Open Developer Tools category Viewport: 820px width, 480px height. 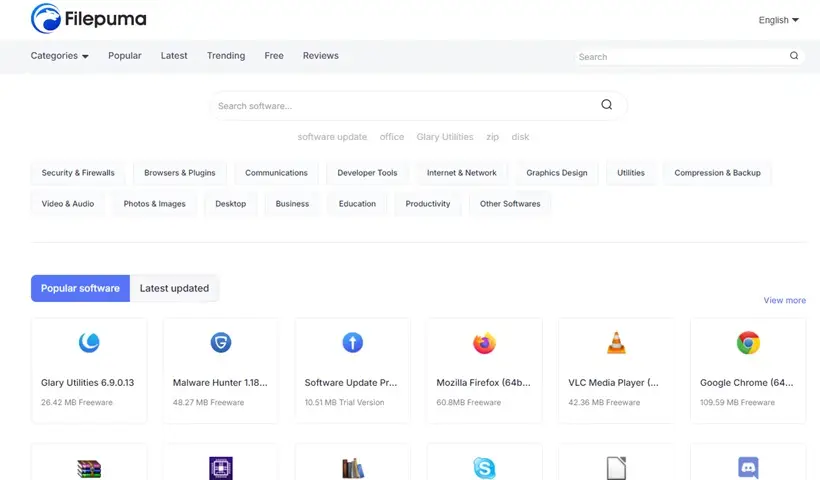[x=367, y=173]
